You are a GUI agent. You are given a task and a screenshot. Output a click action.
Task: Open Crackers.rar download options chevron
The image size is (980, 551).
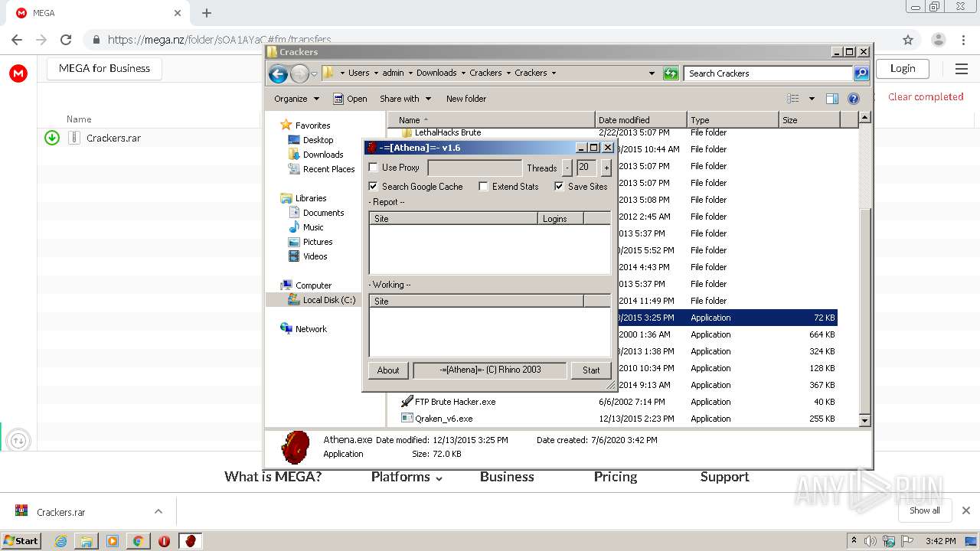158,511
